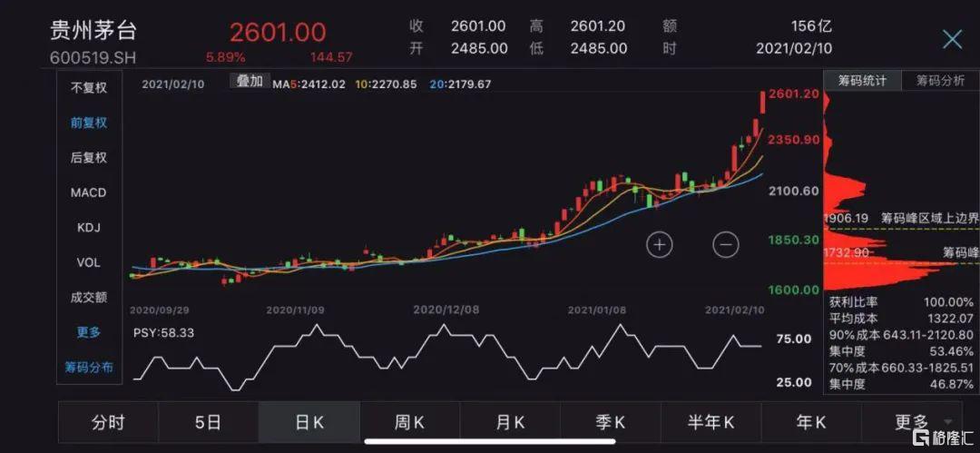Viewport: 980px width, 453px height.
Task: Click the current price 2601.00 in red
Action: (278, 32)
